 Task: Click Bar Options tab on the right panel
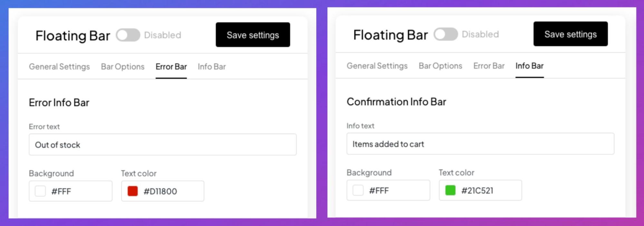[440, 66]
